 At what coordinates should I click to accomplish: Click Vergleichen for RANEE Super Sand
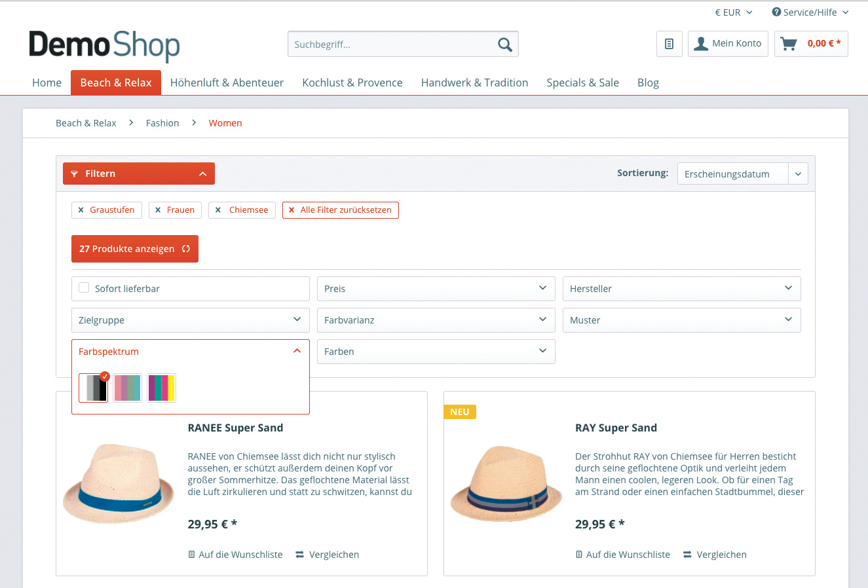[x=327, y=555]
